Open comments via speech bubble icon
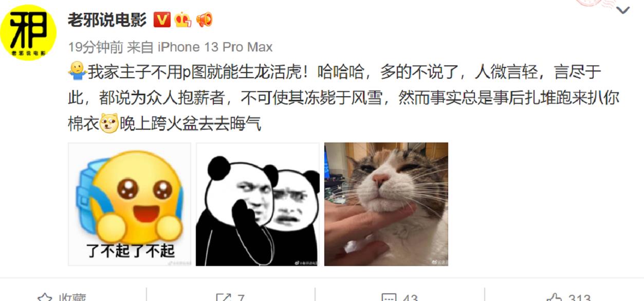The image size is (644, 301). [x=389, y=298]
